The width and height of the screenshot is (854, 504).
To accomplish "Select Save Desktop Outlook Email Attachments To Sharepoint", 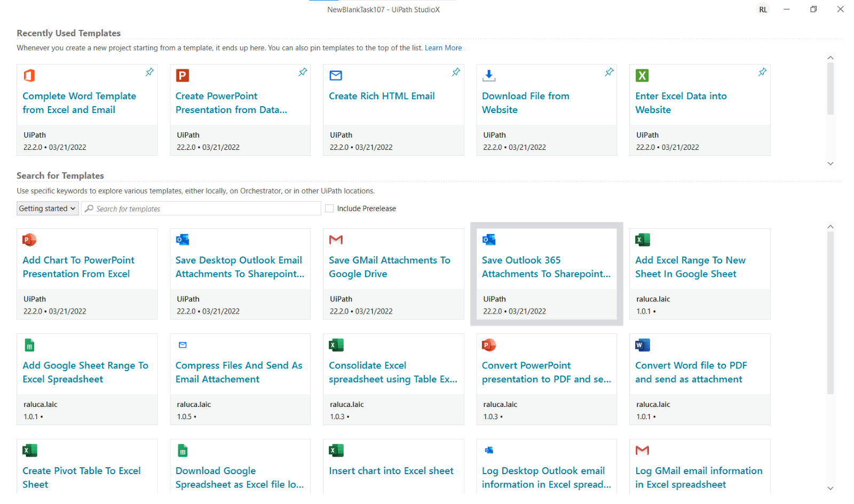I will click(x=240, y=267).
